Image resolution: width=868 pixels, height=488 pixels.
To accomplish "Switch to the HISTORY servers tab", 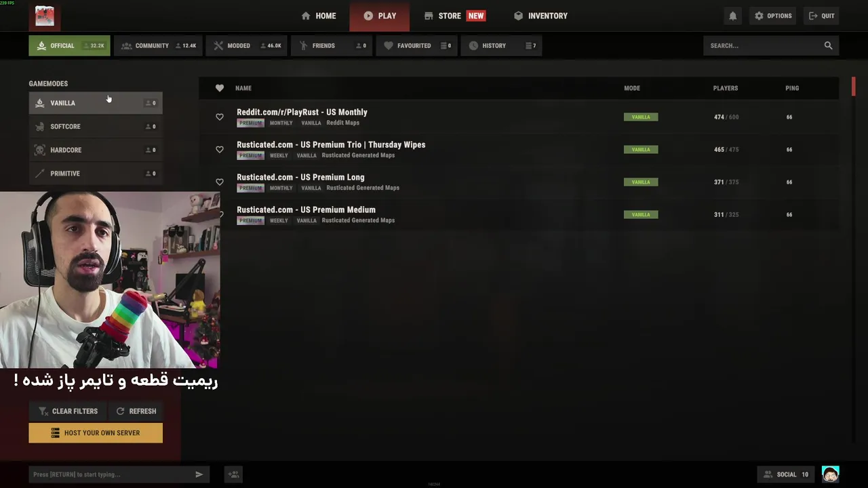I will click(501, 45).
